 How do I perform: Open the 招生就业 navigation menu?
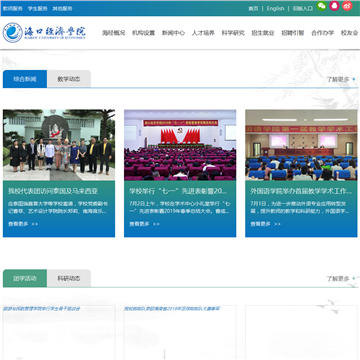point(263,33)
